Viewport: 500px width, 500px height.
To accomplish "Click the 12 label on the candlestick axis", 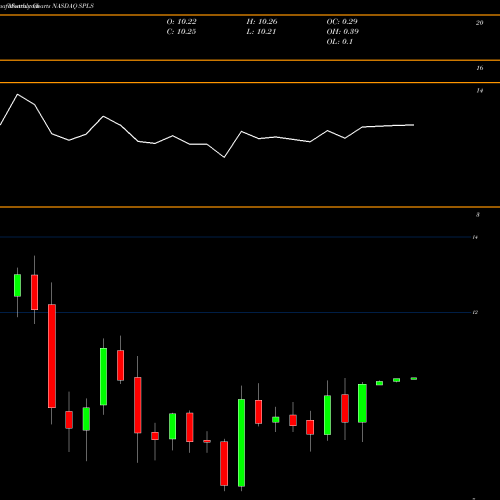I will 475,312.
